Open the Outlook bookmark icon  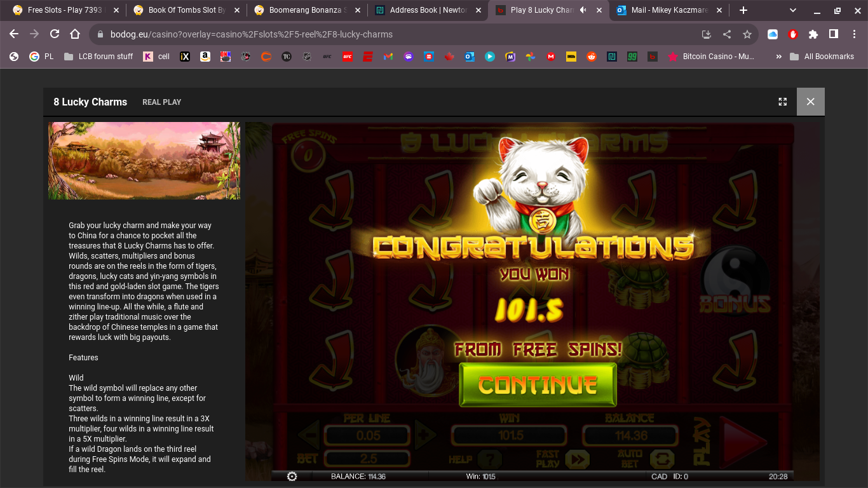470,57
